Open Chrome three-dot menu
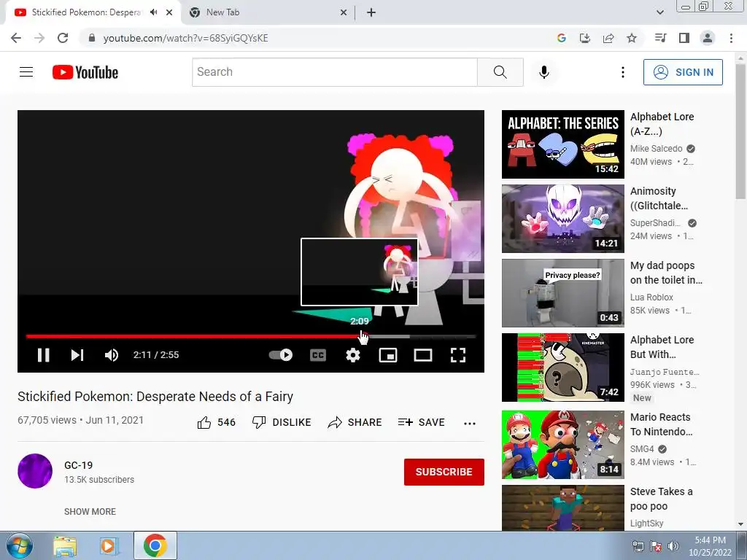Viewport: 747px width, 560px height. point(731,38)
